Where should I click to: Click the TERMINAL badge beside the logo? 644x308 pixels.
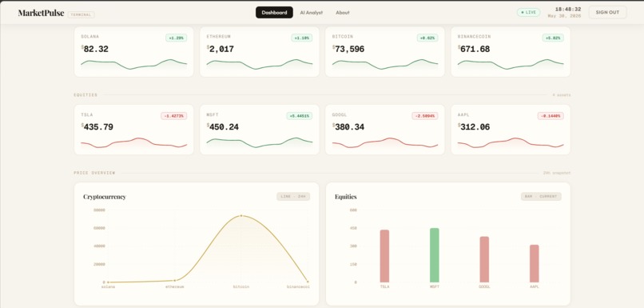pyautogui.click(x=81, y=14)
